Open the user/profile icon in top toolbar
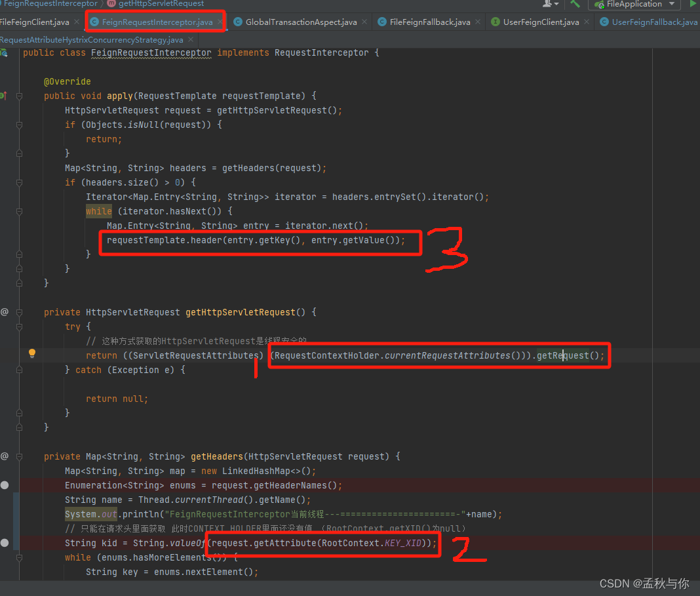 (549, 4)
